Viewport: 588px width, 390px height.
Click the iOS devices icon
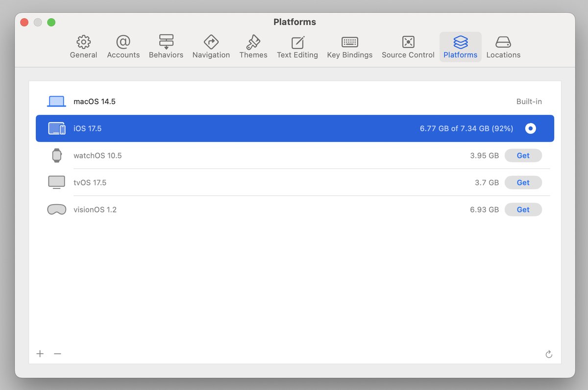pos(57,129)
